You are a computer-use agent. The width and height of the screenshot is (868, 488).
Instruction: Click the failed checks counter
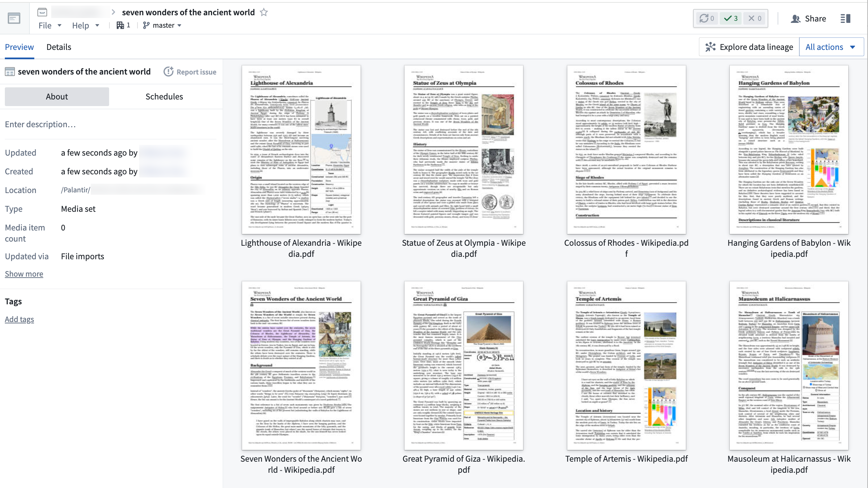[x=755, y=18]
